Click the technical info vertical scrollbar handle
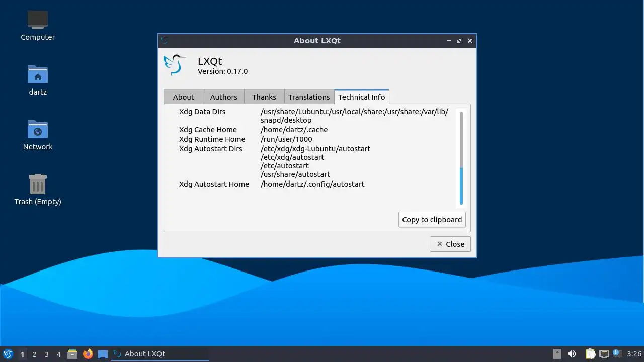Screen dimensions: 644x362 click(461, 186)
